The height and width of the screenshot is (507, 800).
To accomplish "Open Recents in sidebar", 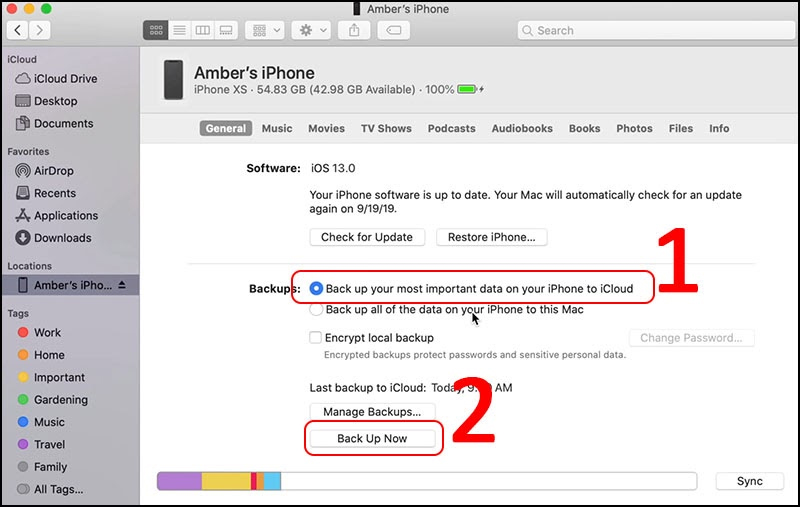I will pyautogui.click(x=45, y=193).
